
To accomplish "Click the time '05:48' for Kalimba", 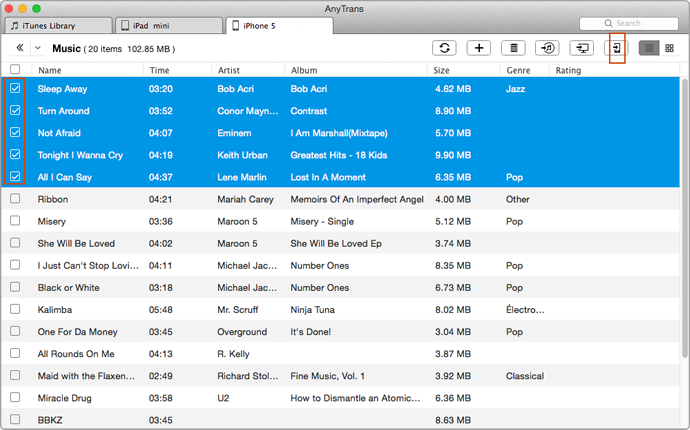I will click(x=161, y=310).
